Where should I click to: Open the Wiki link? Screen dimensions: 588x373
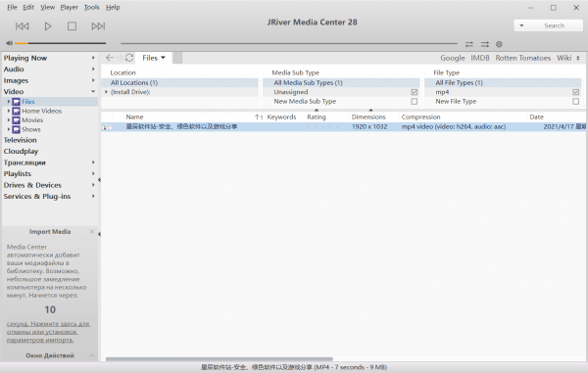point(564,58)
